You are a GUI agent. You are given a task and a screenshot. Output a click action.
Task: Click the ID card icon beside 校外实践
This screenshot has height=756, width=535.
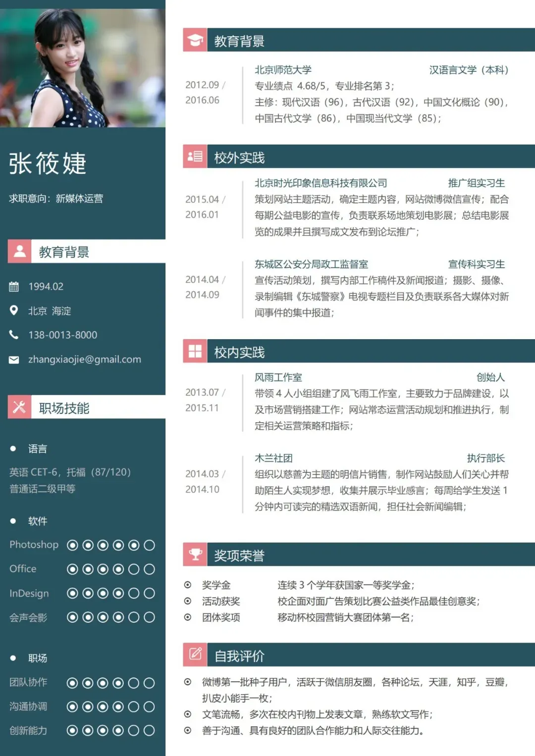click(x=195, y=157)
